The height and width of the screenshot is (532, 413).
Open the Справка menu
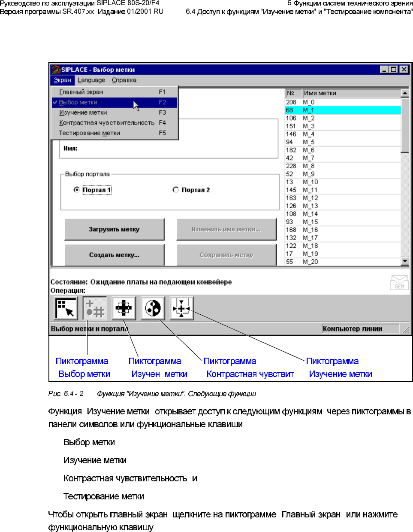coord(124,80)
